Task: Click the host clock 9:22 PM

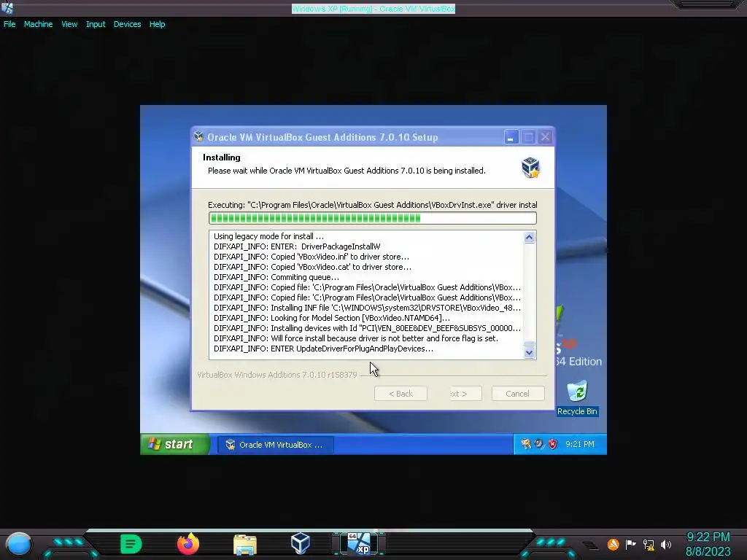Action: point(708,537)
